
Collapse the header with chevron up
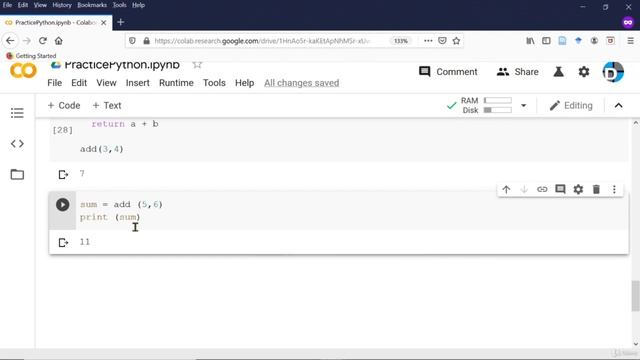click(618, 106)
